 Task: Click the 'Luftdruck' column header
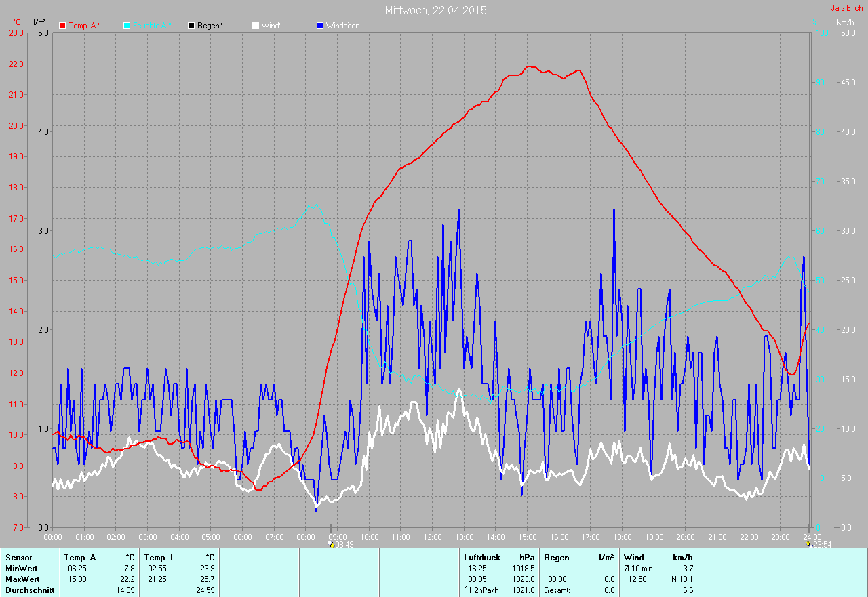tap(482, 558)
